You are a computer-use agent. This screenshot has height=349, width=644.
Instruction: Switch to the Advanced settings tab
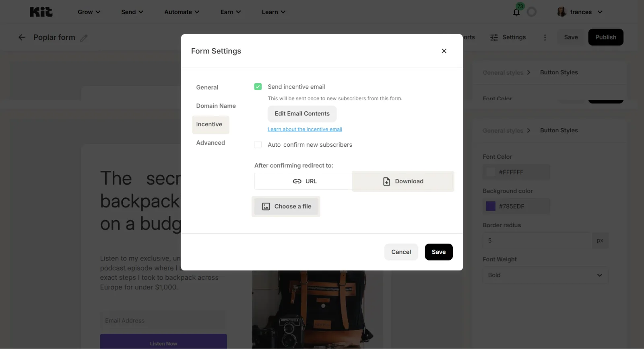pos(211,143)
